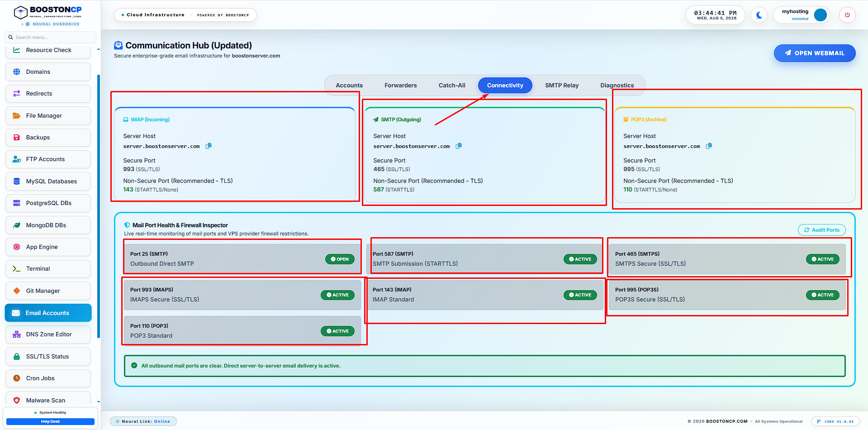
Task: Click the Email Accounts envelope icon
Action: [16, 313]
